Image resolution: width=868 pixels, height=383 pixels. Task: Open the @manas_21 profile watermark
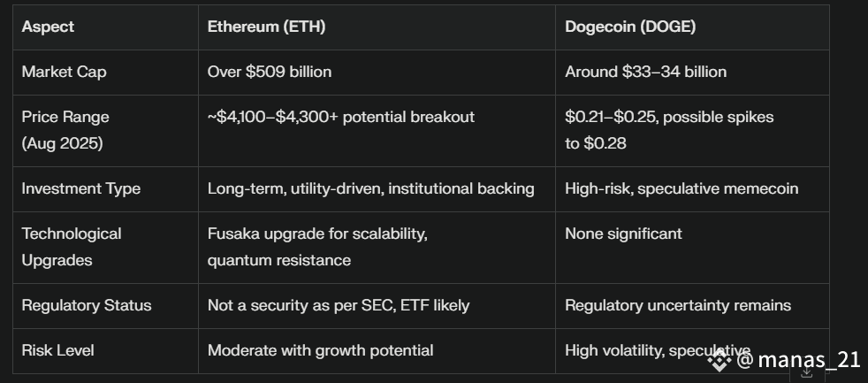point(799,360)
